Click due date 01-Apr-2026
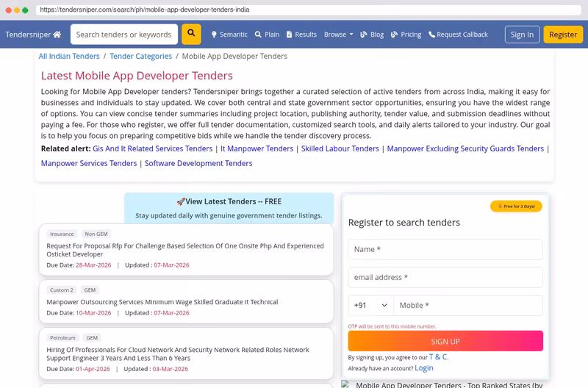 tap(93, 369)
